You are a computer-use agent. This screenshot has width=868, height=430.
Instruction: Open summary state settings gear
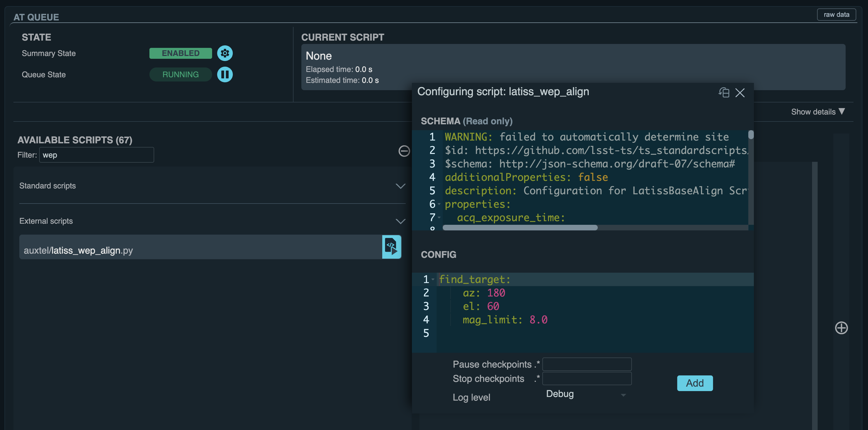[225, 53]
